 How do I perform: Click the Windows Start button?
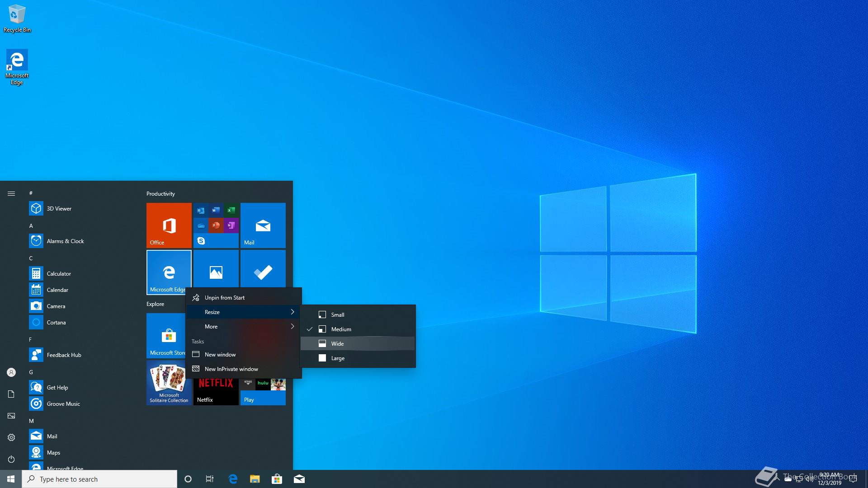(11, 479)
